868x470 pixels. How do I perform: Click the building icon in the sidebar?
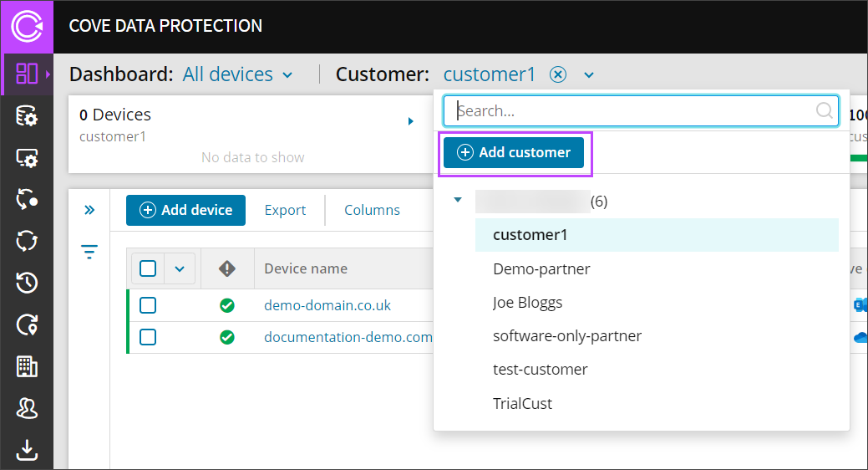(27, 365)
